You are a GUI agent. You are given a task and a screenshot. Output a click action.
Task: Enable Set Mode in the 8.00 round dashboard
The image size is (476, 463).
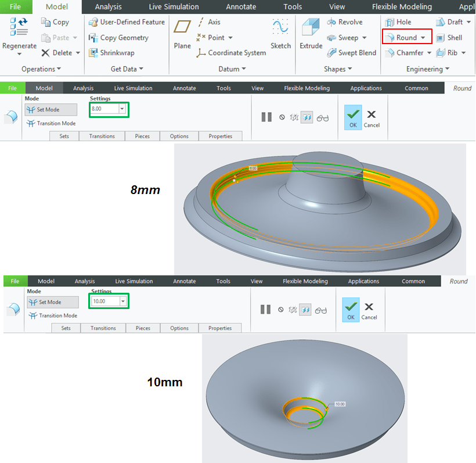coord(51,110)
